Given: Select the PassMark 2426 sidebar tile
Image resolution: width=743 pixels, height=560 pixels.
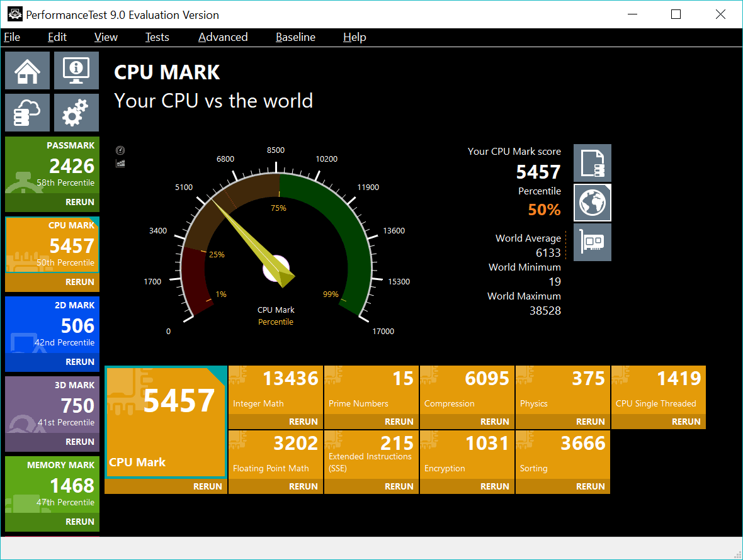Looking at the screenshot, I should click(52, 165).
